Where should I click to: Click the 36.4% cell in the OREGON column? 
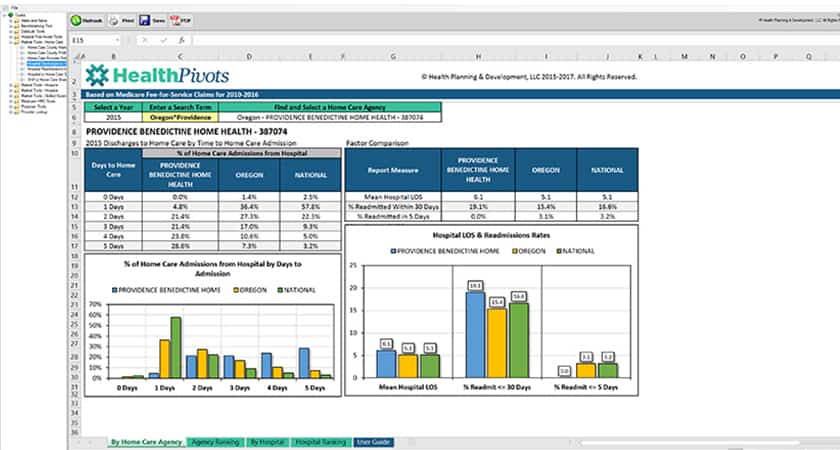(249, 206)
